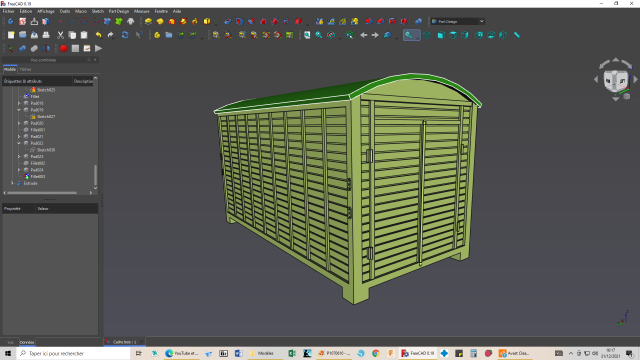Click the print icon in toolbar
This screenshot has height=360, width=640.
coord(46,35)
